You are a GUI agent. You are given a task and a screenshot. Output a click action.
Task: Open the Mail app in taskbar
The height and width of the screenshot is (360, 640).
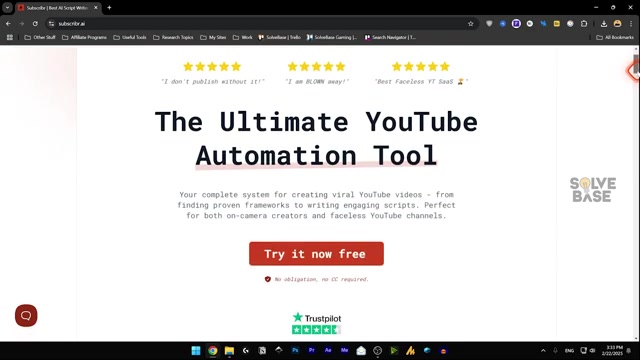coord(361,351)
